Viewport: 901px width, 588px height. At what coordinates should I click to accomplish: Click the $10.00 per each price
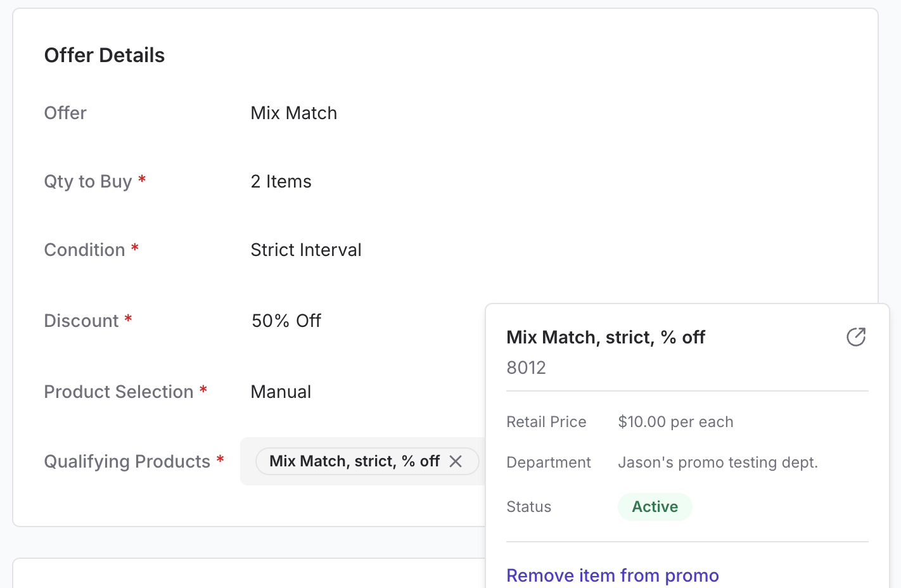(675, 422)
